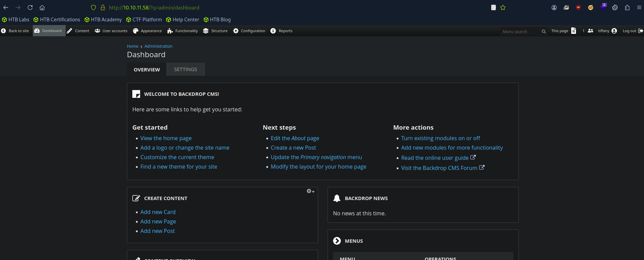Click the menu search magnifier icon
The width and height of the screenshot is (644, 260).
point(543,31)
